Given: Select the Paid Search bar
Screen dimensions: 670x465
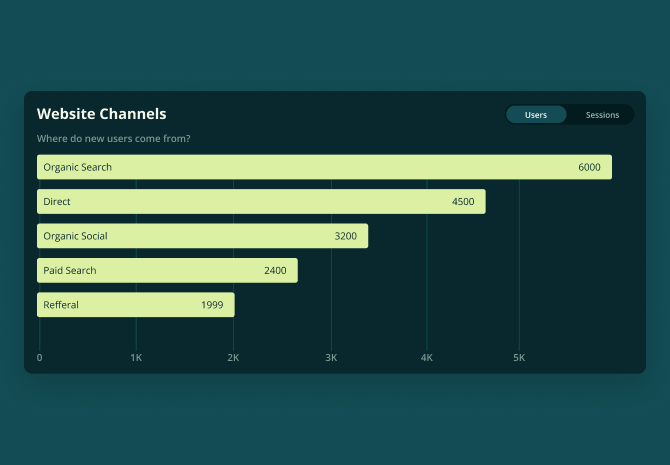Looking at the screenshot, I should (x=168, y=271).
